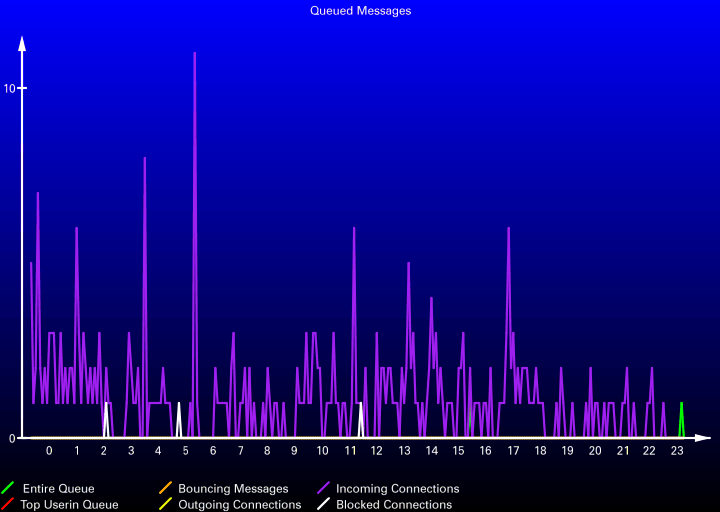This screenshot has width=720, height=512.
Task: Click the red Top Userin Queue legend marker
Action: [x=8, y=505]
